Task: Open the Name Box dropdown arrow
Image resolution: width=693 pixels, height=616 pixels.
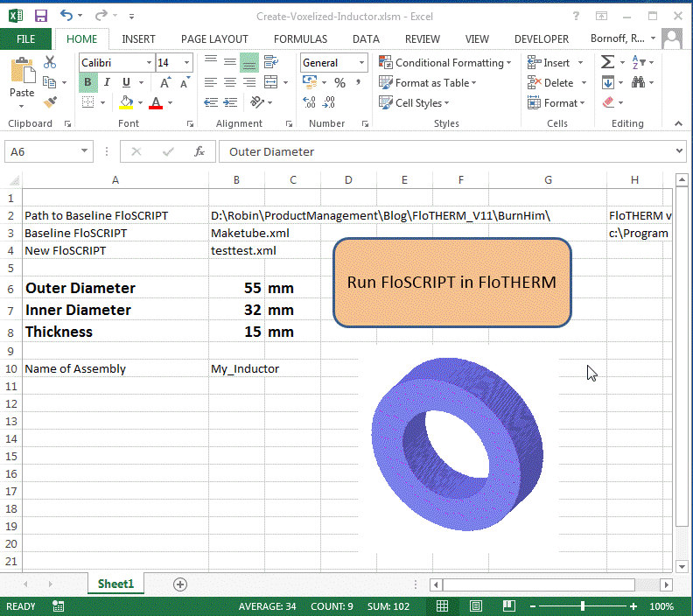Action: click(84, 151)
